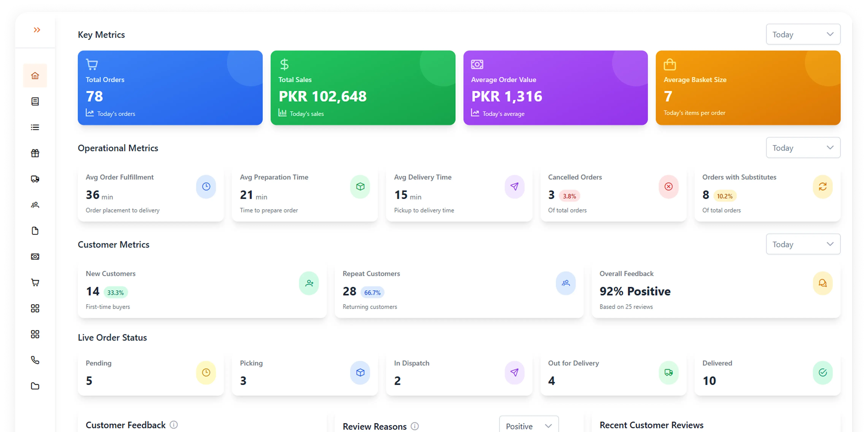Viewport: 868px width, 432px height.
Task: Click bag icon on Average Basket Size card
Action: (670, 64)
